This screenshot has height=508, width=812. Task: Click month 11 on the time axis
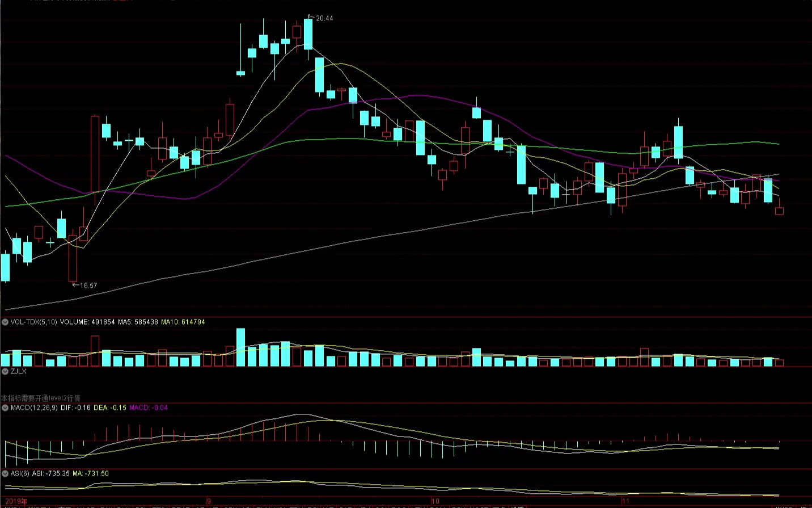625,501
